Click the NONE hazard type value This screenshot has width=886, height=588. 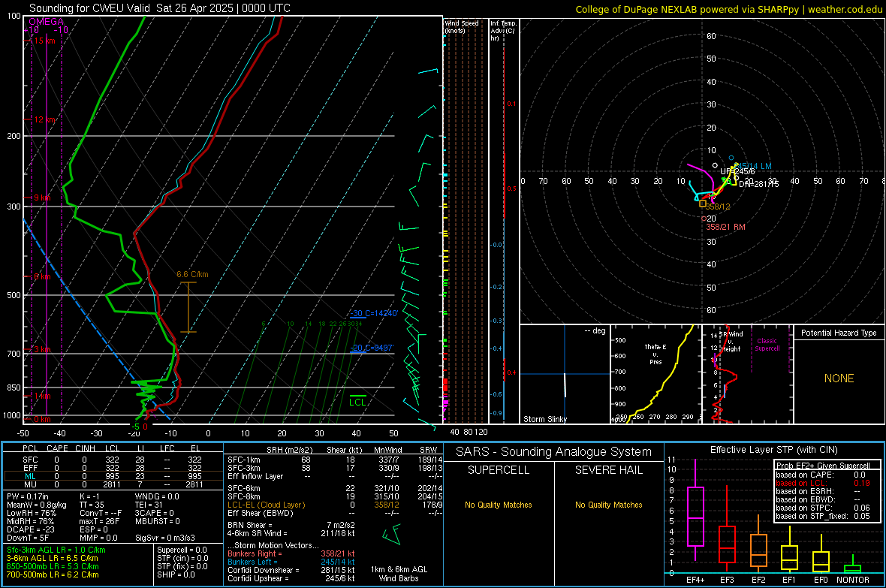coord(839,378)
